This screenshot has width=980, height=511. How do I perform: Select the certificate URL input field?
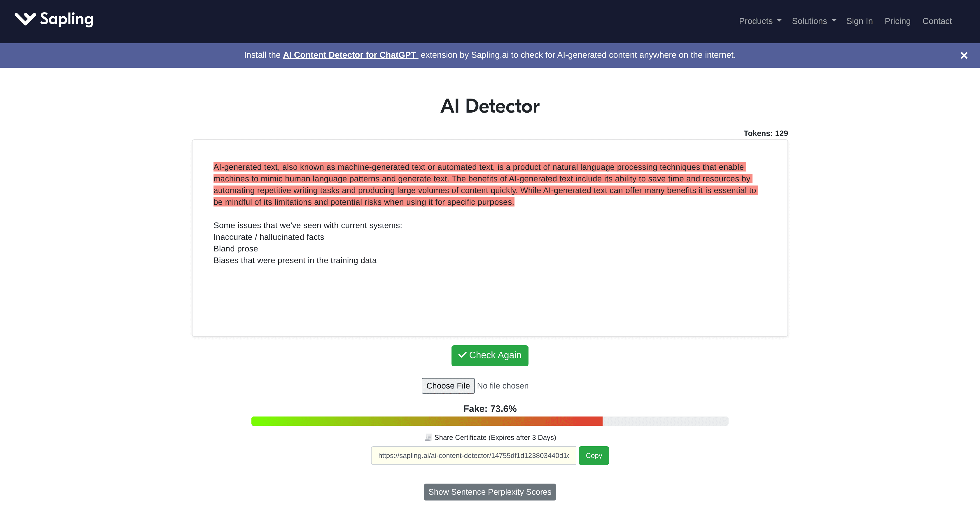point(473,455)
